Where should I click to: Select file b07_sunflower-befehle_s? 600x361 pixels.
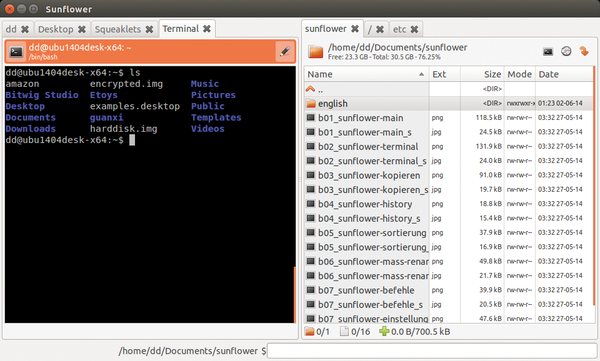(448, 304)
